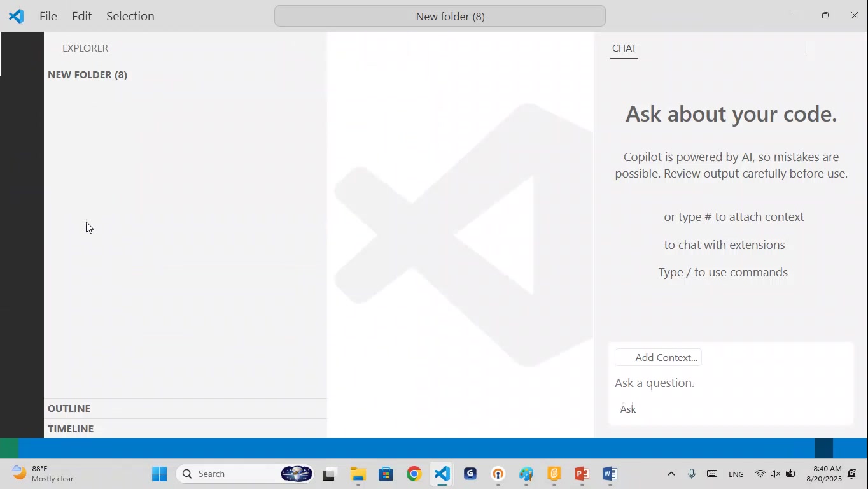Click the VS Code logo icon in title bar
Screen dimensions: 868x489
pyautogui.click(x=17, y=16)
